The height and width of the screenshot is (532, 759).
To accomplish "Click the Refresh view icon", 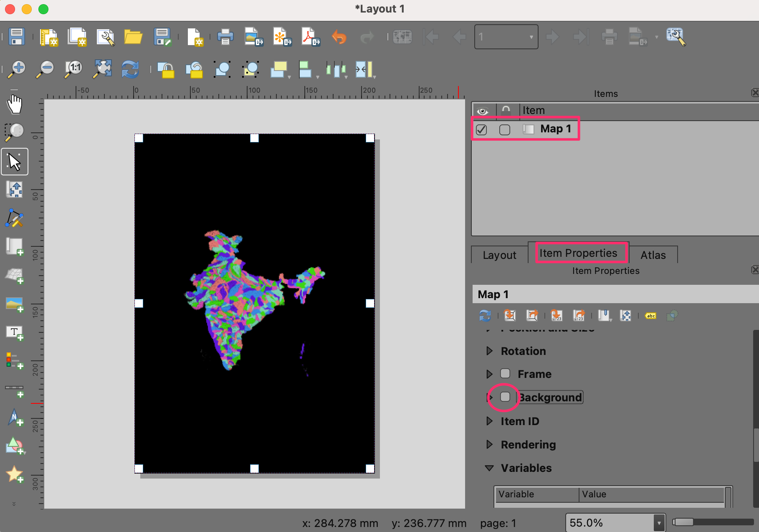I will (130, 69).
